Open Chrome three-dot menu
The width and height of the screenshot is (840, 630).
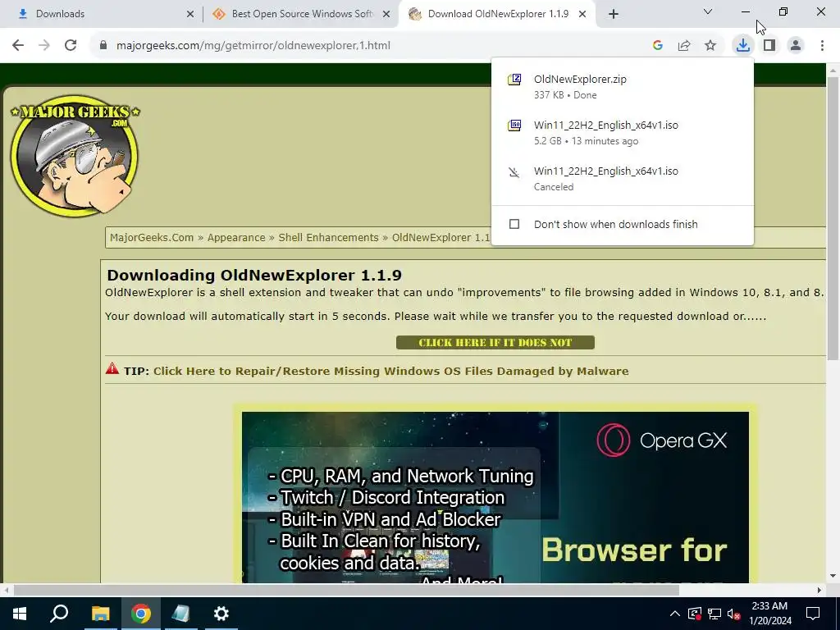pyautogui.click(x=822, y=46)
